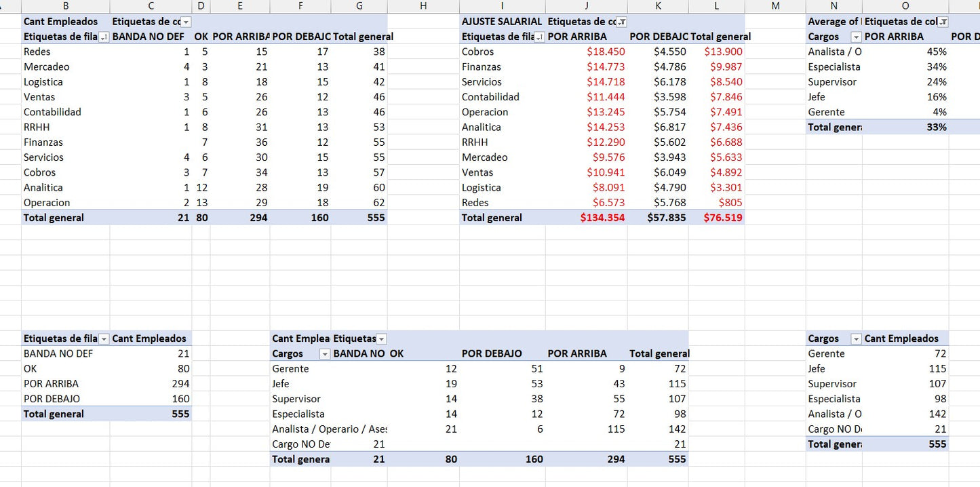Select column H header
The image size is (980, 487).
point(423,6)
